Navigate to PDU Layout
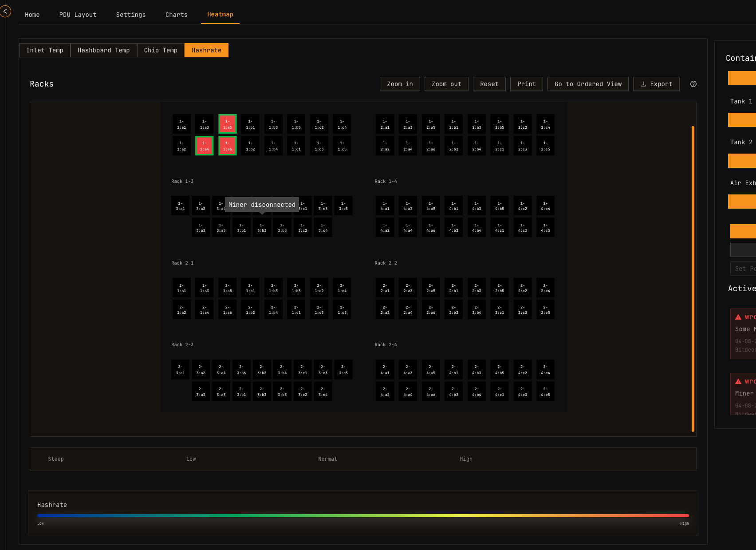Image resolution: width=756 pixels, height=550 pixels. (78, 14)
